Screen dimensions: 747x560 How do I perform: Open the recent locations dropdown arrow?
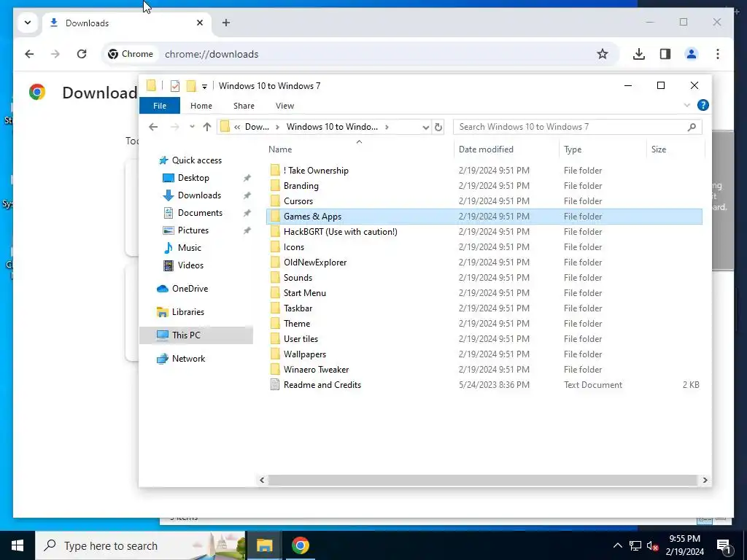(x=192, y=127)
